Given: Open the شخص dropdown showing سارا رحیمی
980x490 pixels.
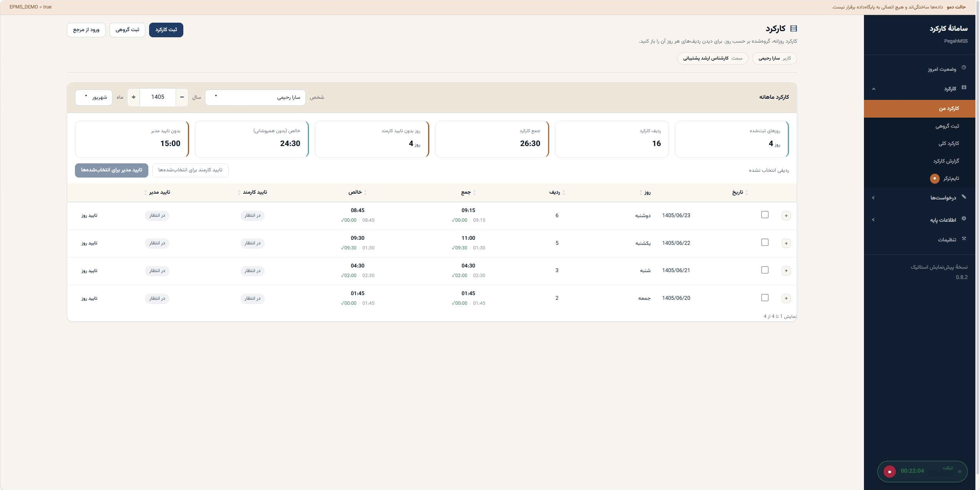Looking at the screenshot, I should pos(255,97).
